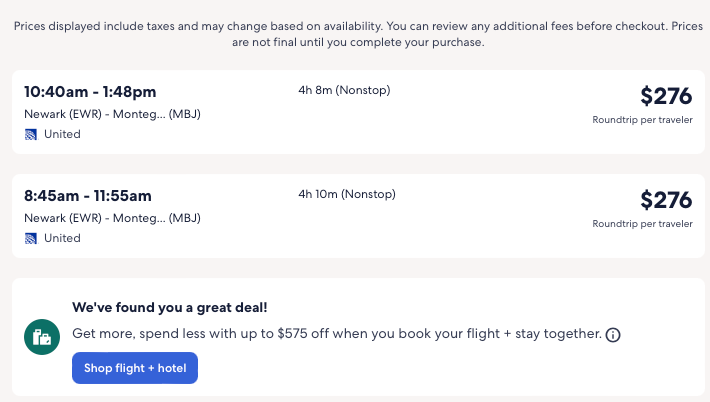Click Roundtrip per traveler under second price
Screen dimensions: 710x402
tap(642, 224)
